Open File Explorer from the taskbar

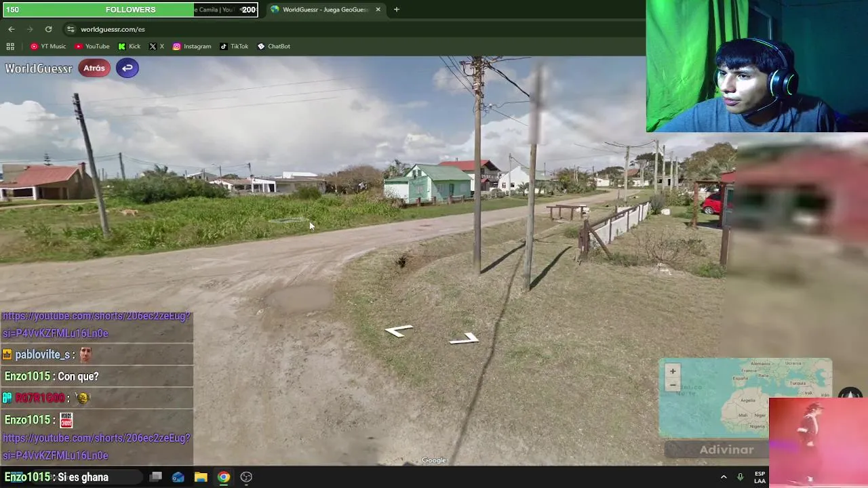(201, 477)
